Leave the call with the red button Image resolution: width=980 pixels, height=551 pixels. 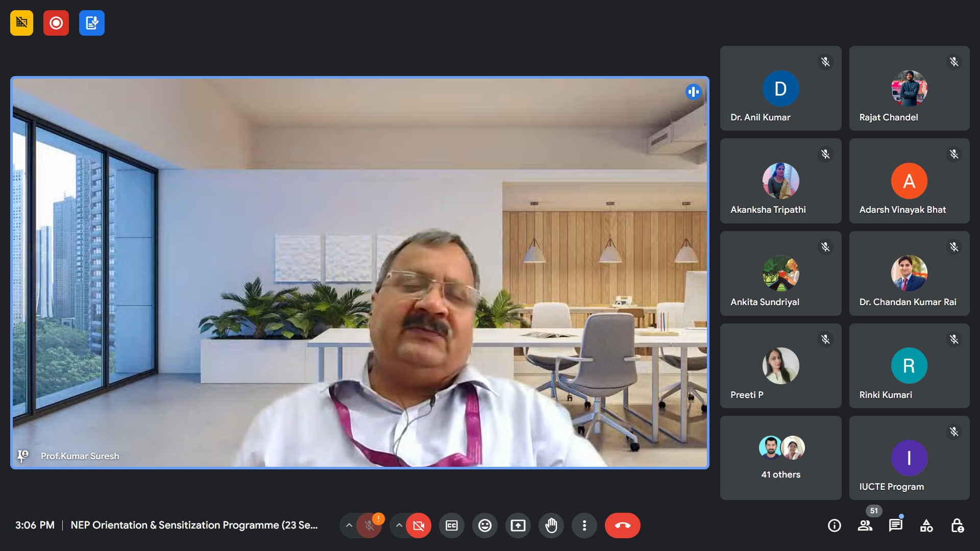[622, 525]
